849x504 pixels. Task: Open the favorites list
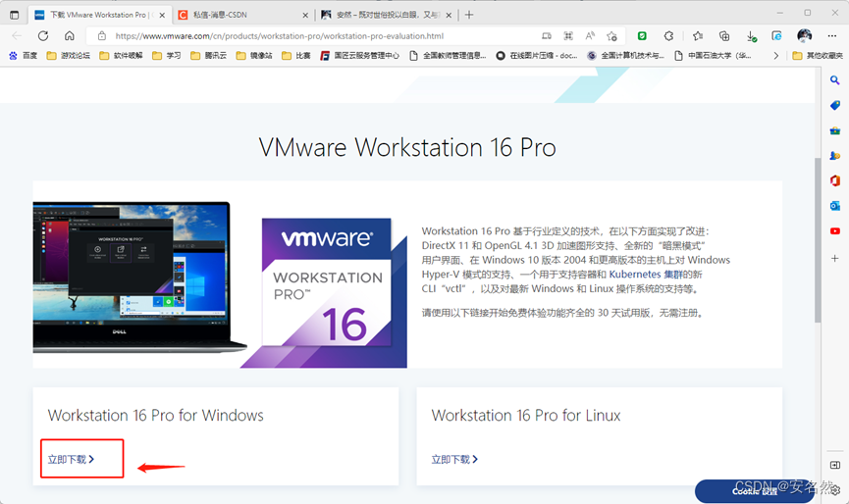pos(698,36)
